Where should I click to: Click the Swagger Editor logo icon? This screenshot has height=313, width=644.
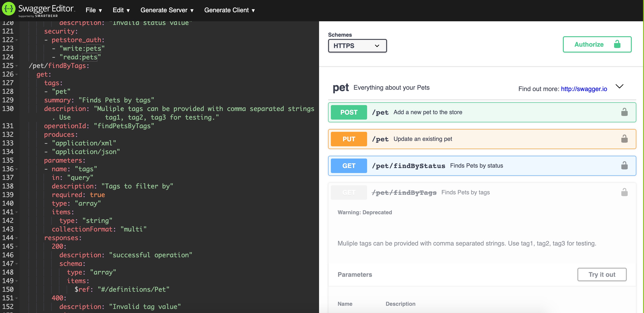[x=9, y=9]
